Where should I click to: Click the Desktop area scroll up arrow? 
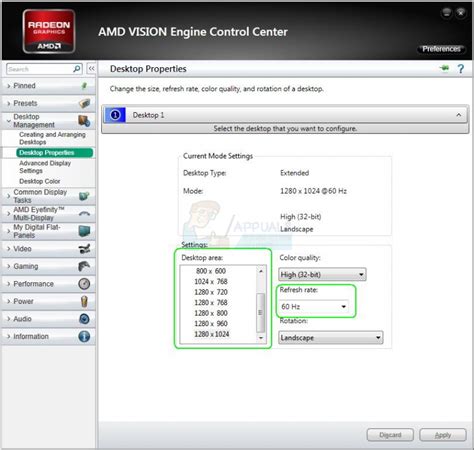tap(261, 271)
